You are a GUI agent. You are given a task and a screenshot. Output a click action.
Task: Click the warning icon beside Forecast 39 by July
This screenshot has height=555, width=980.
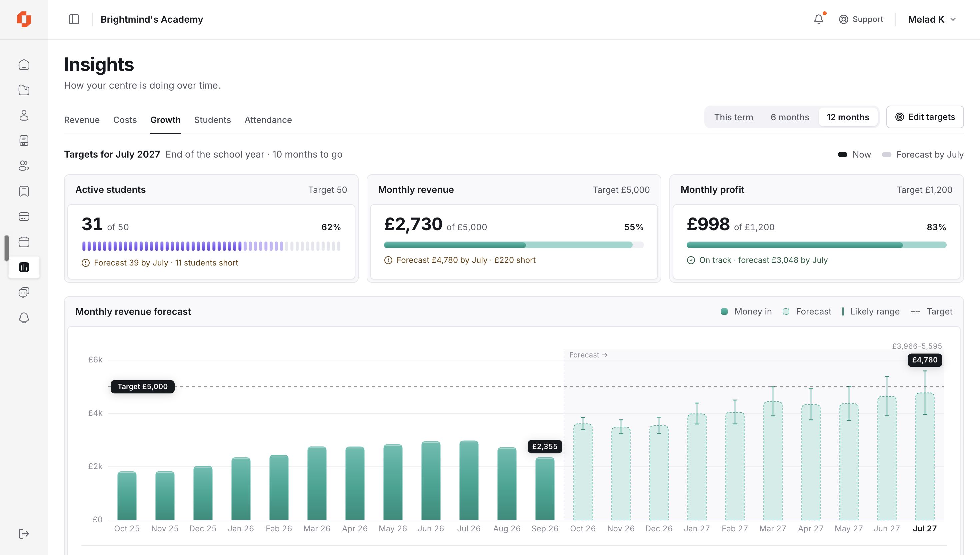(x=86, y=263)
